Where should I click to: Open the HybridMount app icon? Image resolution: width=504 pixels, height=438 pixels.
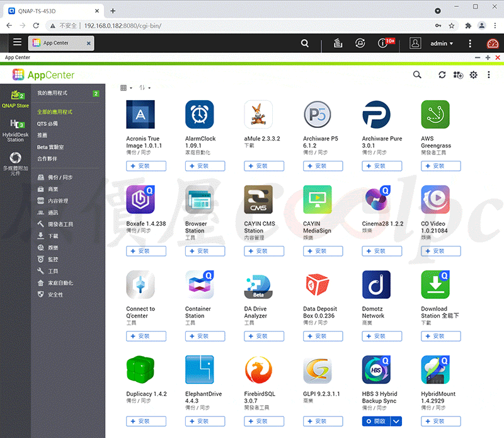point(435,369)
